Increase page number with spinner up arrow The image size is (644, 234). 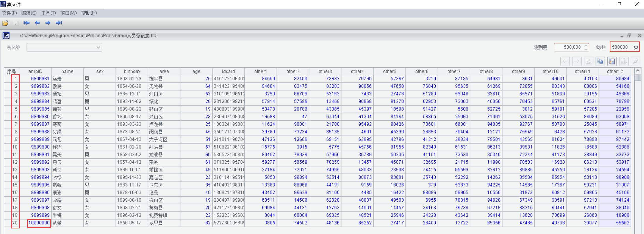point(586,45)
